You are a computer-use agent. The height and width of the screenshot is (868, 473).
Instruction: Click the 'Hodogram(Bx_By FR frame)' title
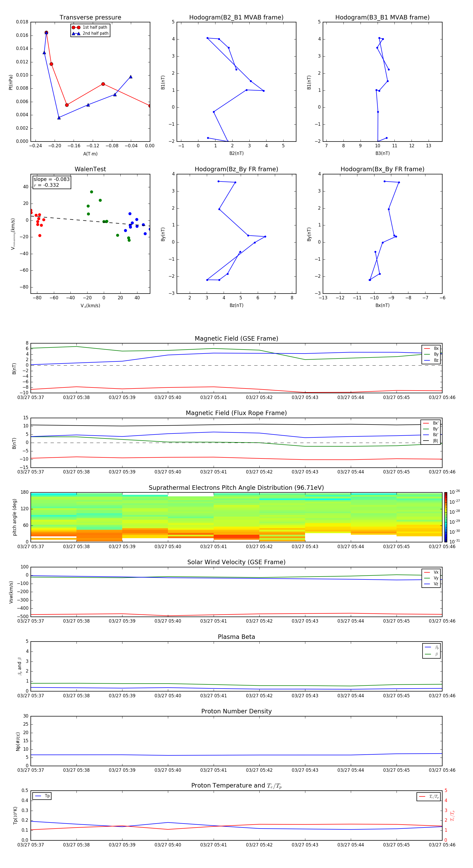pos(382,169)
